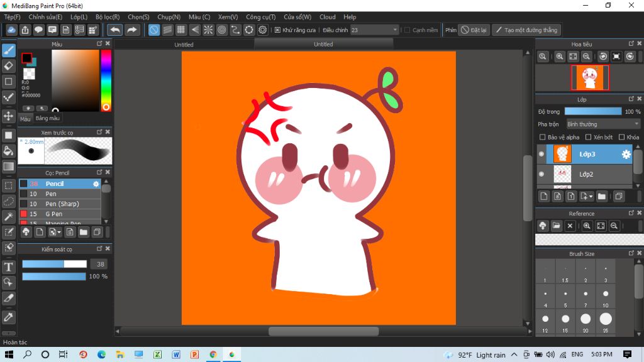Image resolution: width=644 pixels, height=362 pixels.
Task: Open the Bộ lọc(R) menu
Action: tap(108, 17)
